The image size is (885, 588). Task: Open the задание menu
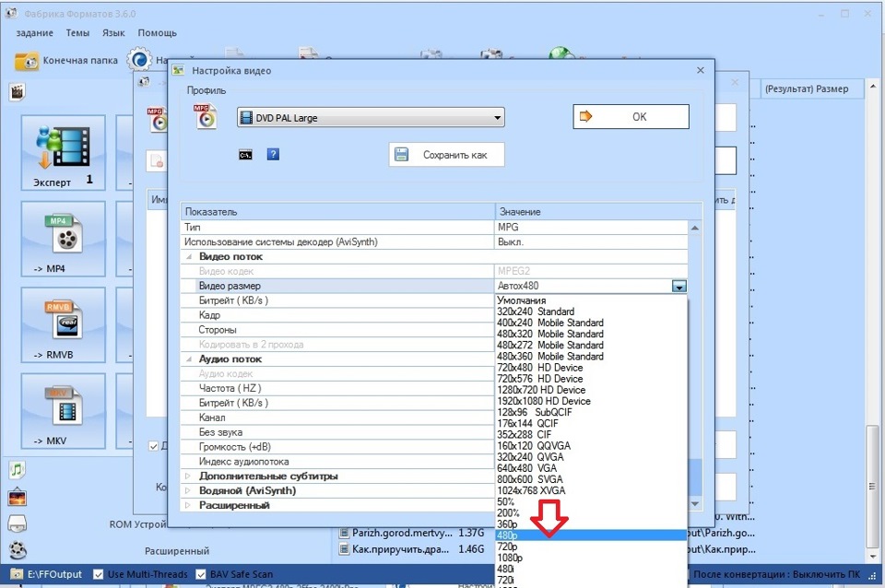[x=34, y=33]
